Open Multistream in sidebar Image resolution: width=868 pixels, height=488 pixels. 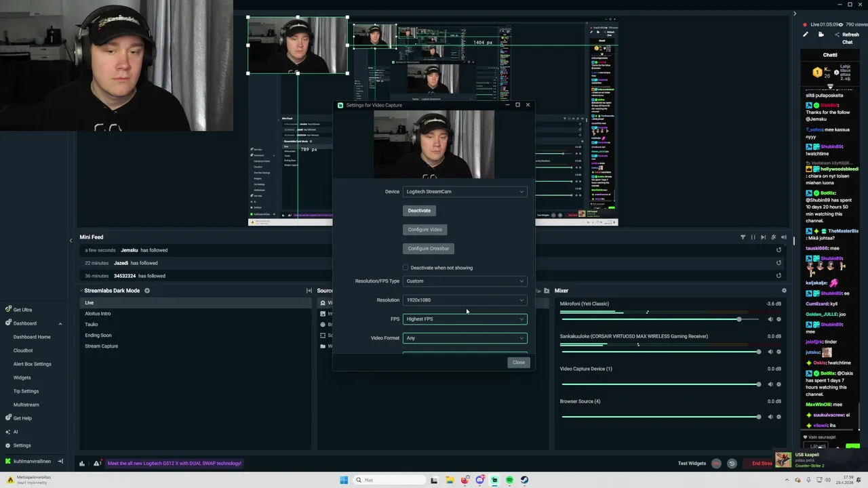coord(26,405)
